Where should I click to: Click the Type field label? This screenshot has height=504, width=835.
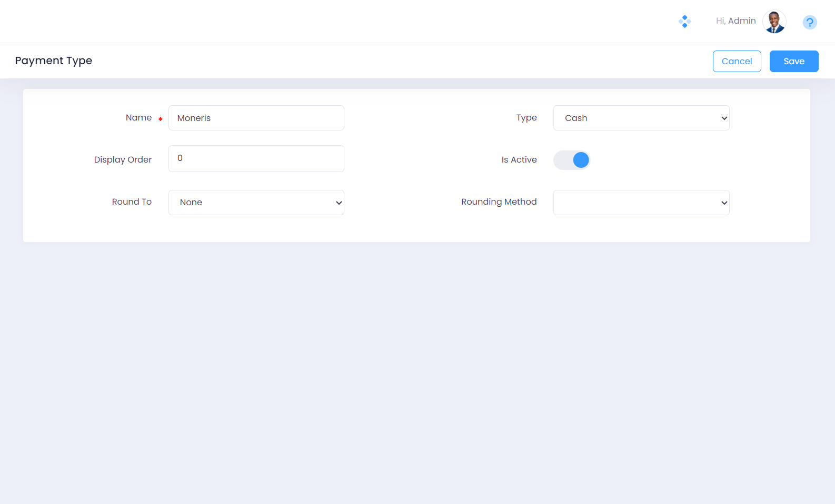click(x=526, y=118)
